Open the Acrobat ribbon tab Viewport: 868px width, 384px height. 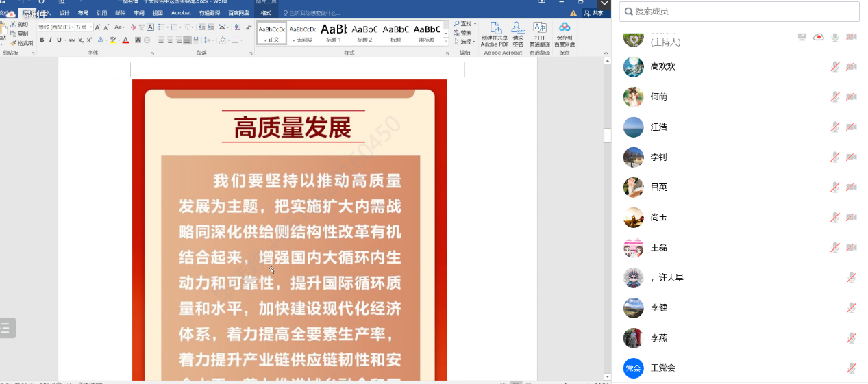click(181, 13)
